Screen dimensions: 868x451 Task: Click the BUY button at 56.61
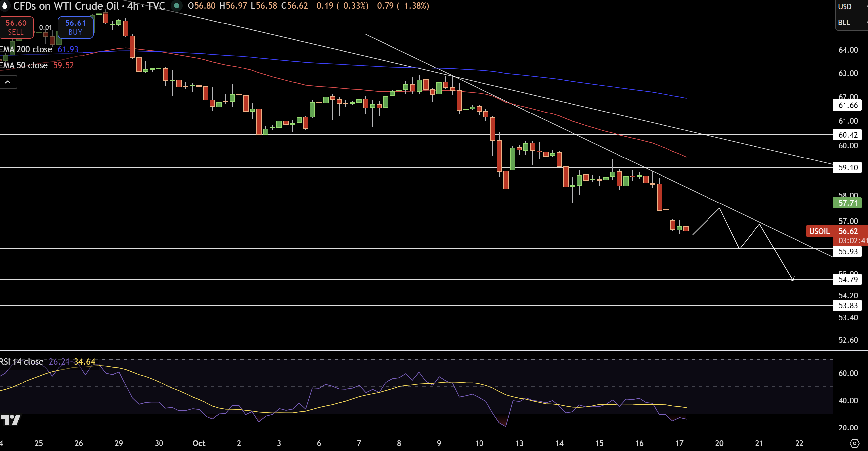pyautogui.click(x=75, y=27)
